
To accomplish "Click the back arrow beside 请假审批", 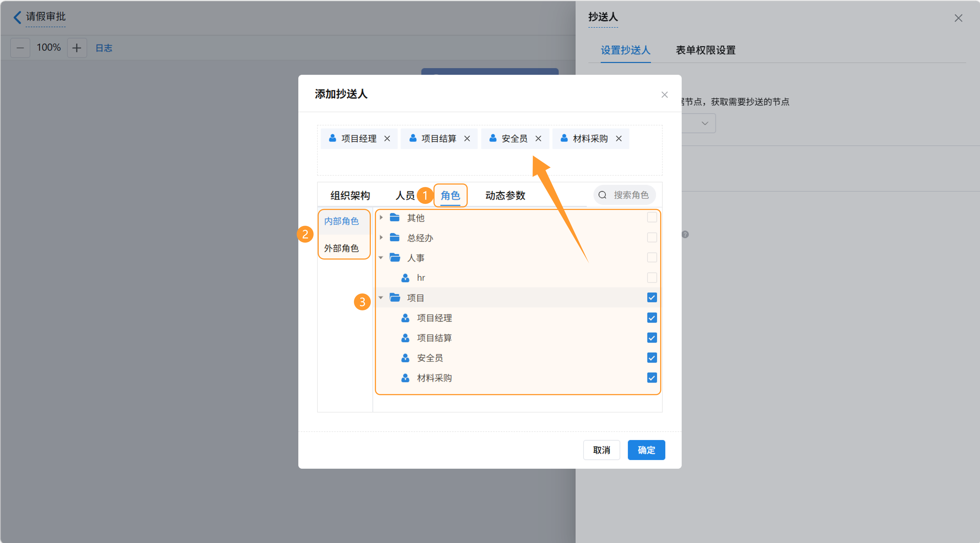I will click(x=17, y=17).
